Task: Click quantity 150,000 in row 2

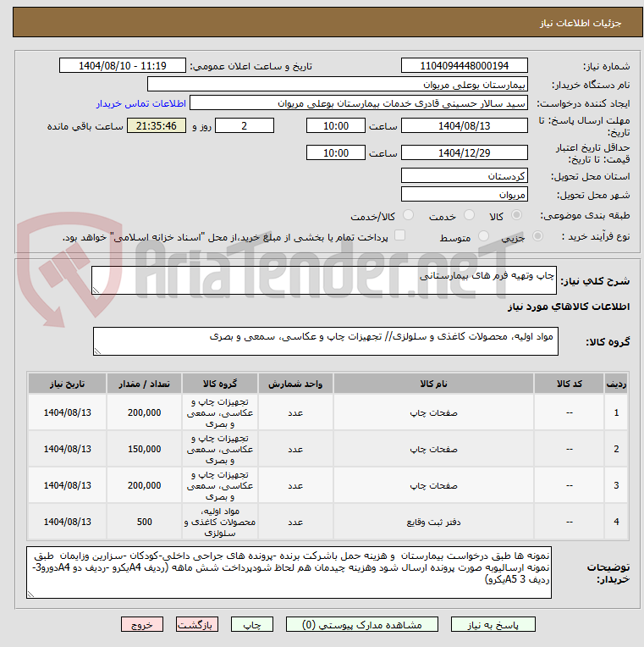Action: coord(145,449)
